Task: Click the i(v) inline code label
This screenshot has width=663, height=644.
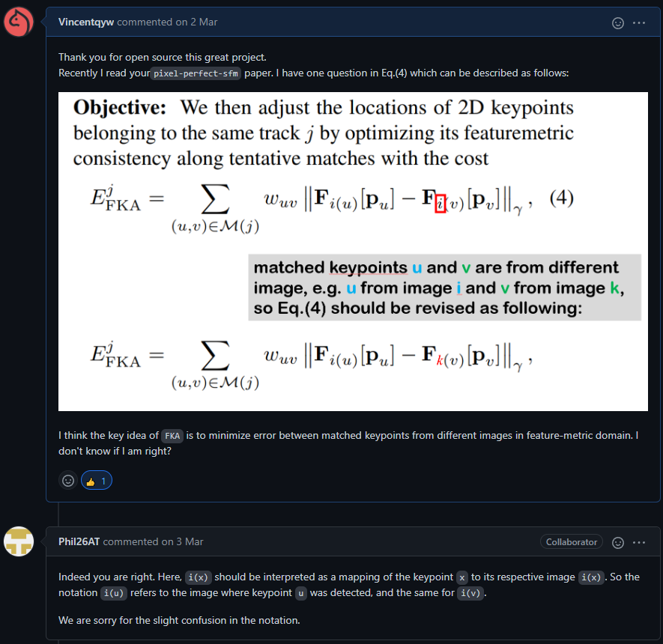Action: click(471, 593)
